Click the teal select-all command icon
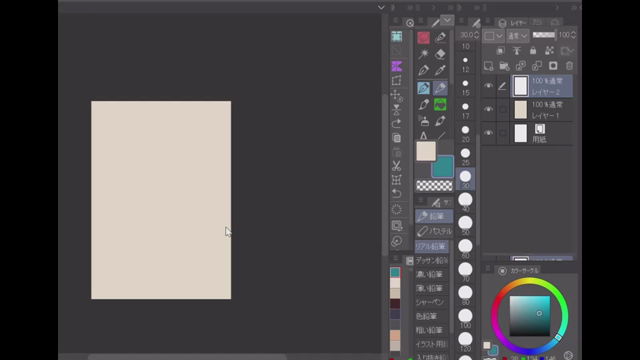640x360 pixels. (396, 36)
